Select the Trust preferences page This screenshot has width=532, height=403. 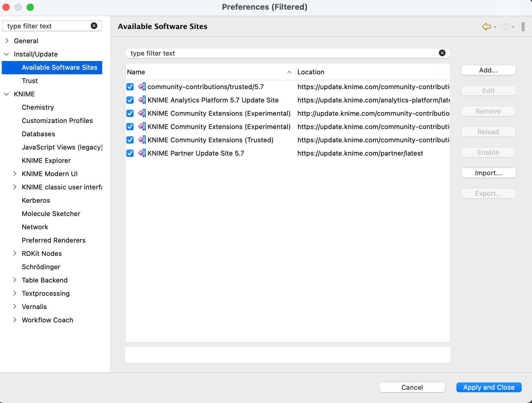pyautogui.click(x=30, y=81)
